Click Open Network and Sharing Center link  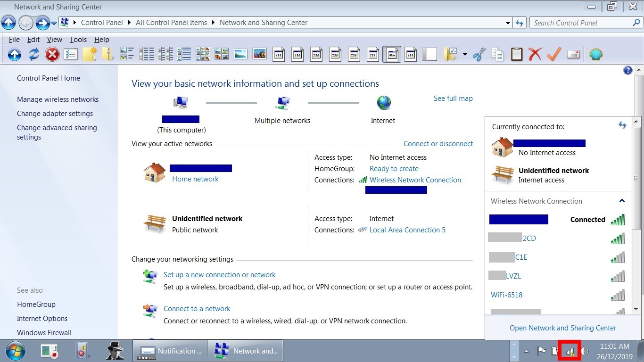[563, 328]
